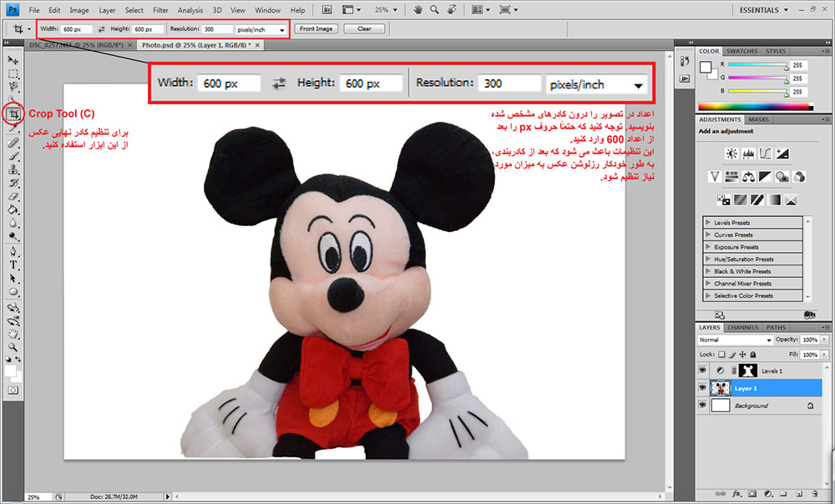
Task: Launch Bridge from the application bar
Action: pyautogui.click(x=327, y=9)
